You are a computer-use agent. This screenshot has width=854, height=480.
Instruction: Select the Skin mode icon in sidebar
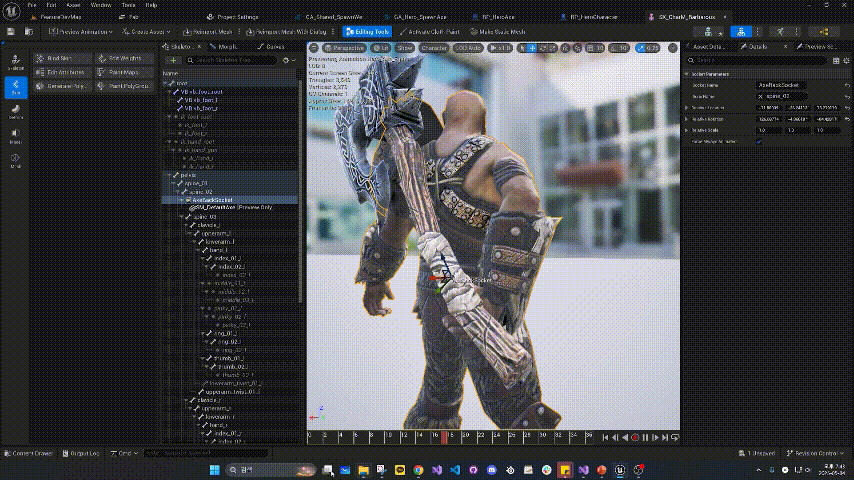click(x=15, y=87)
